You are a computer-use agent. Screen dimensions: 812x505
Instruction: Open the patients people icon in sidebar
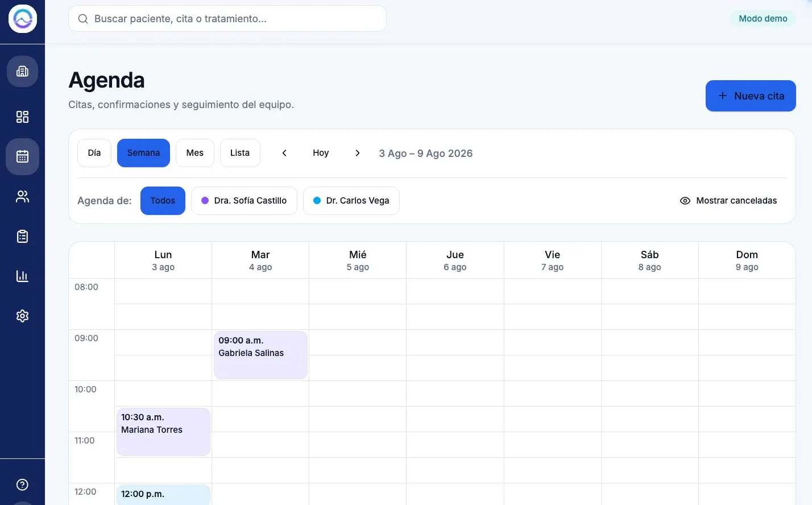tap(22, 196)
